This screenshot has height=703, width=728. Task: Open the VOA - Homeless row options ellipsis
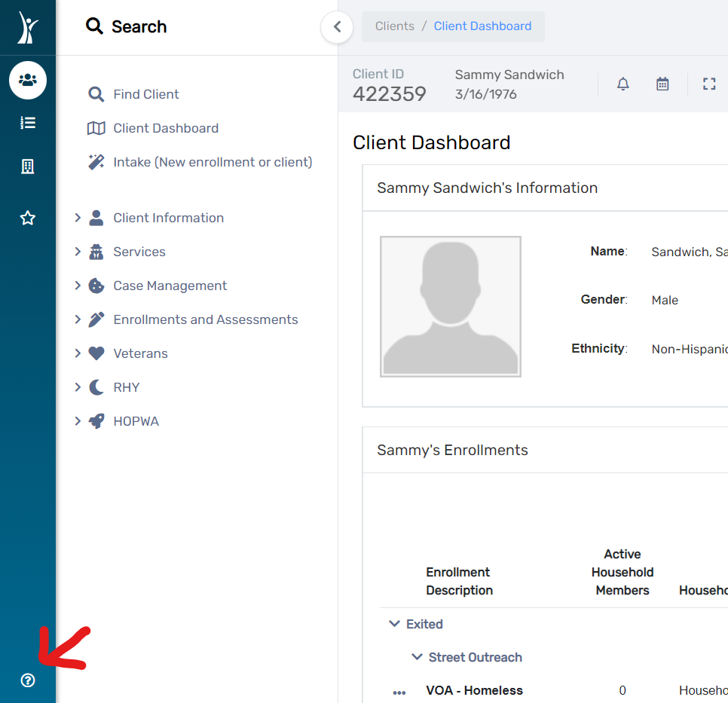coord(399,692)
